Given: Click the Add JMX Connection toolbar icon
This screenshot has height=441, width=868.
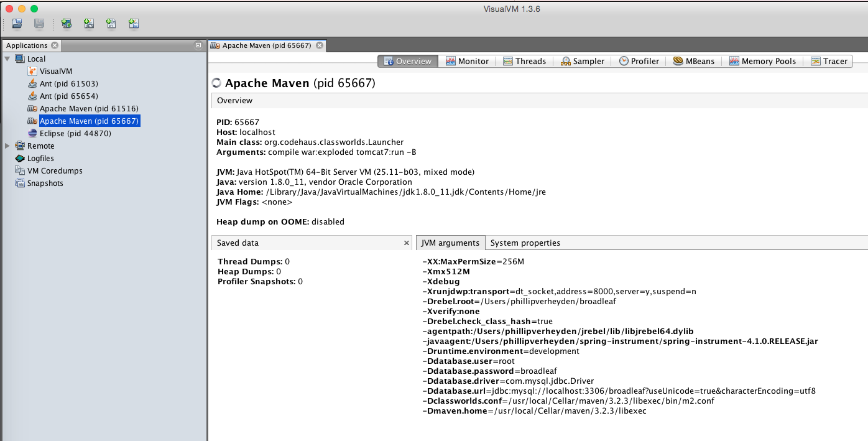Looking at the screenshot, I should coord(89,24).
